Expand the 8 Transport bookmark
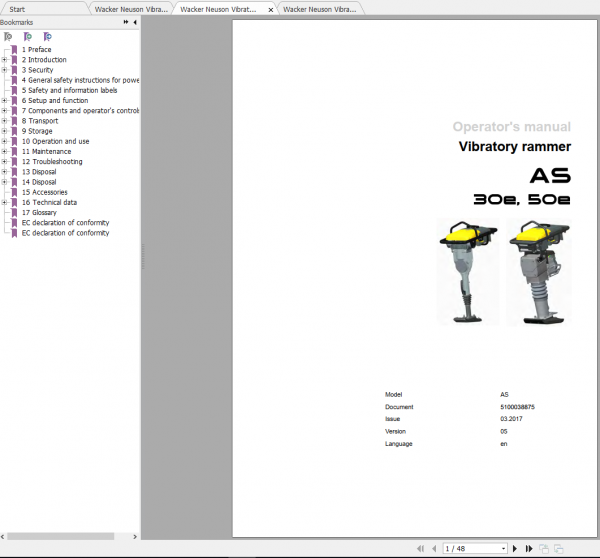This screenshot has width=600, height=558. pyautogui.click(x=4, y=121)
